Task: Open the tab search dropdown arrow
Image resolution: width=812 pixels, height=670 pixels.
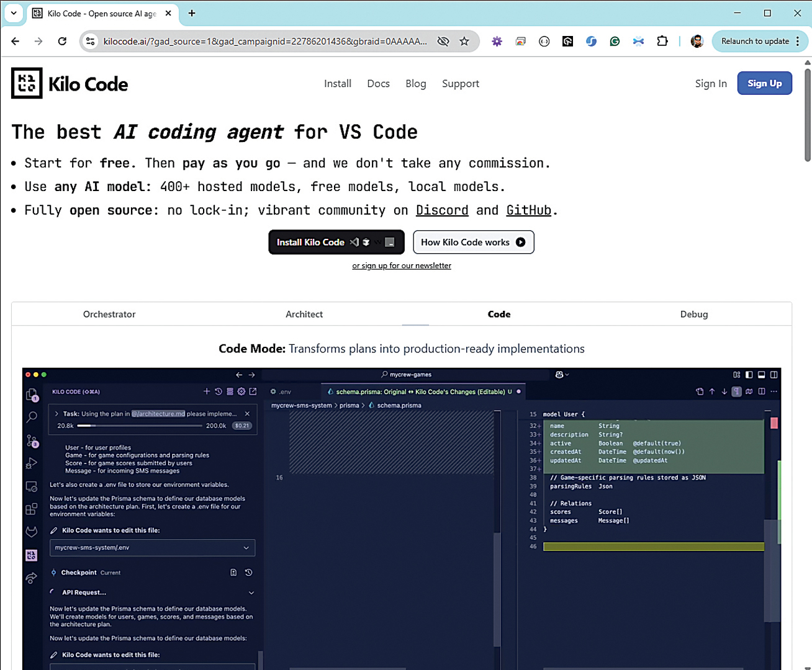Action: tap(13, 13)
